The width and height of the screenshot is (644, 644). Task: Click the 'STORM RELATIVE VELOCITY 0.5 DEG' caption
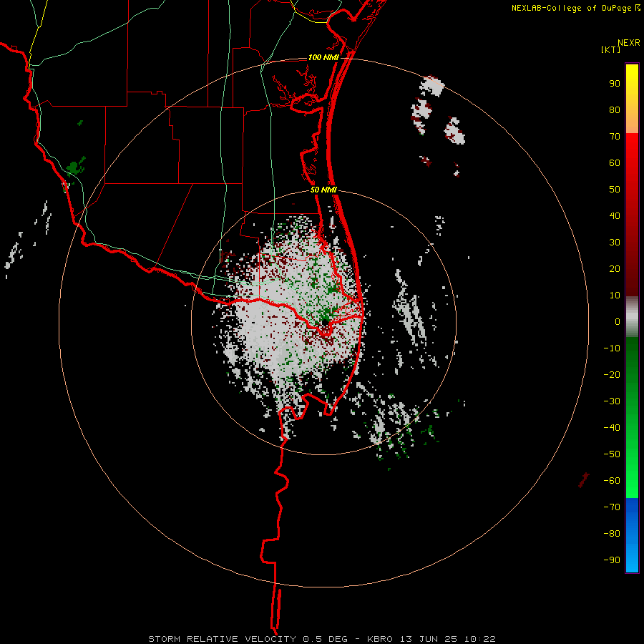[x=248, y=639]
